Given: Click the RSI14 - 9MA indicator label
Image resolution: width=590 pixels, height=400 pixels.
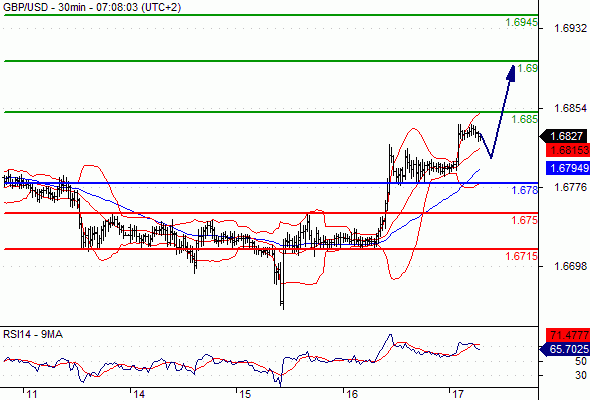Looking at the screenshot, I should [33, 334].
